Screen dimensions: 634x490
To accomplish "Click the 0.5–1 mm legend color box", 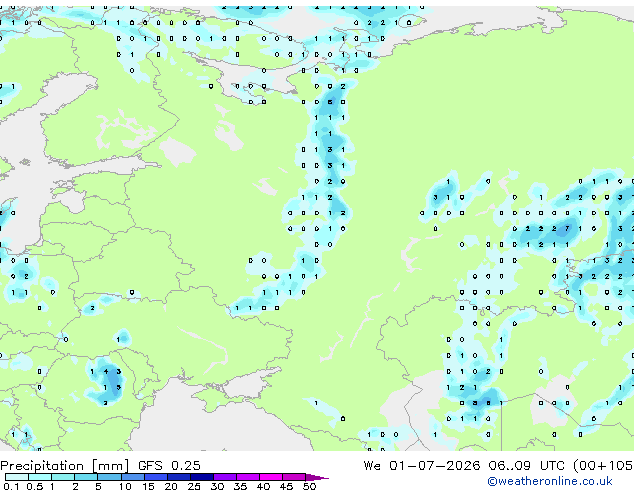I will tap(40, 477).
